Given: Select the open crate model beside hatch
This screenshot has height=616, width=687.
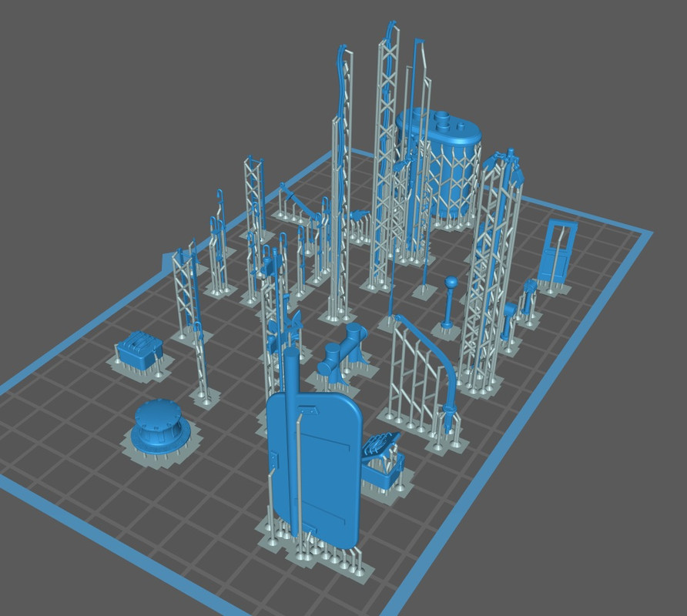Looking at the screenshot, I should click(x=383, y=462).
